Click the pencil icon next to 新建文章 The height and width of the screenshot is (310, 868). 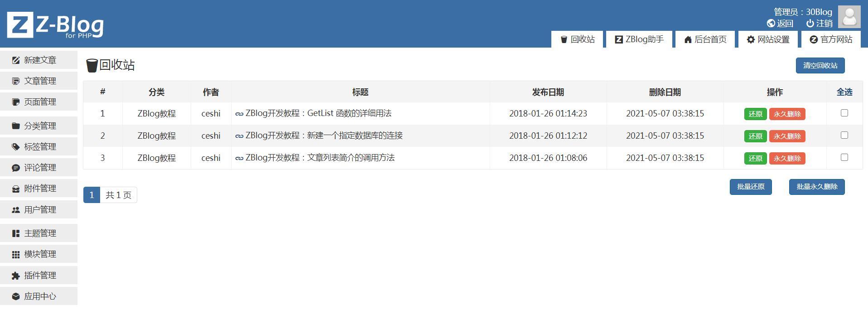pyautogui.click(x=16, y=60)
